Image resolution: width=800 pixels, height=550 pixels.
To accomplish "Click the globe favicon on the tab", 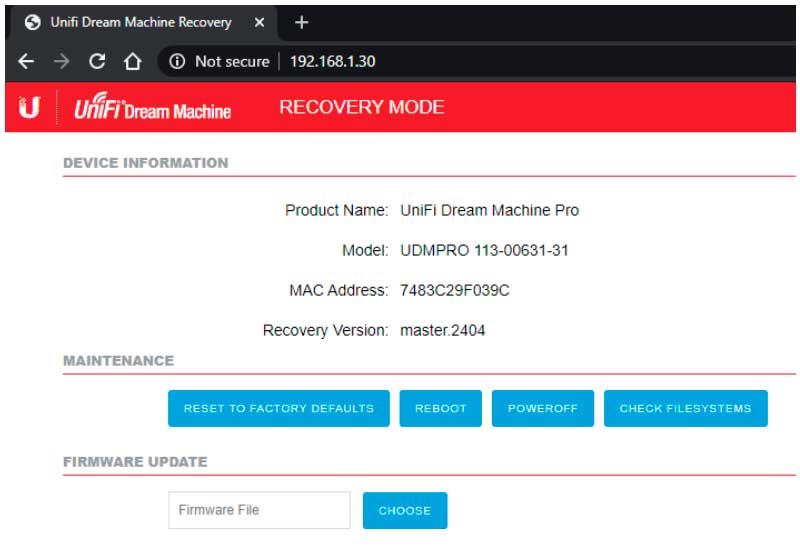I will tap(33, 22).
